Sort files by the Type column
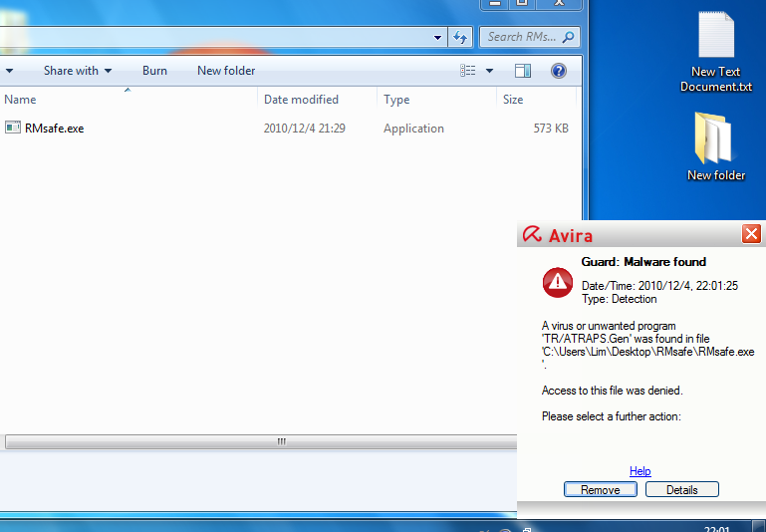This screenshot has width=766, height=532. pyautogui.click(x=396, y=100)
